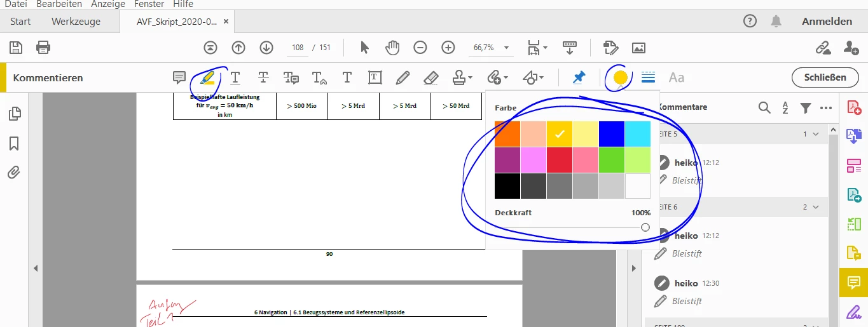The image size is (868, 327).
Task: Pick the red color swatch
Action: [560, 160]
